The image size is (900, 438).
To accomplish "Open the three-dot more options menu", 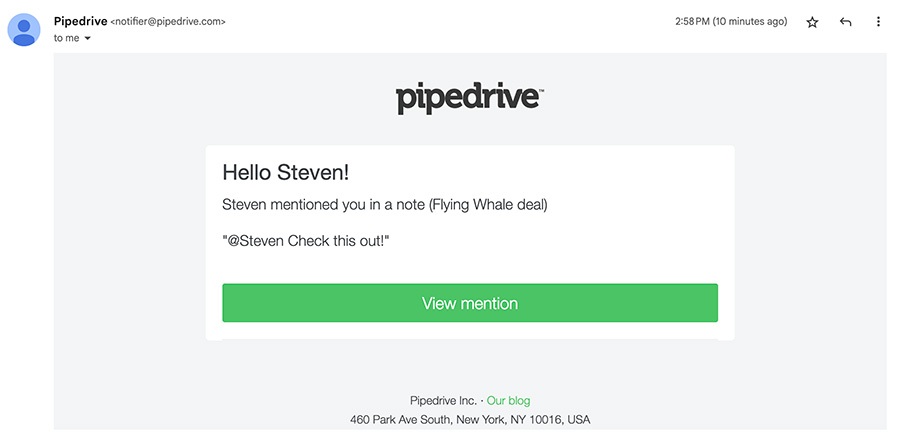I will [x=878, y=22].
